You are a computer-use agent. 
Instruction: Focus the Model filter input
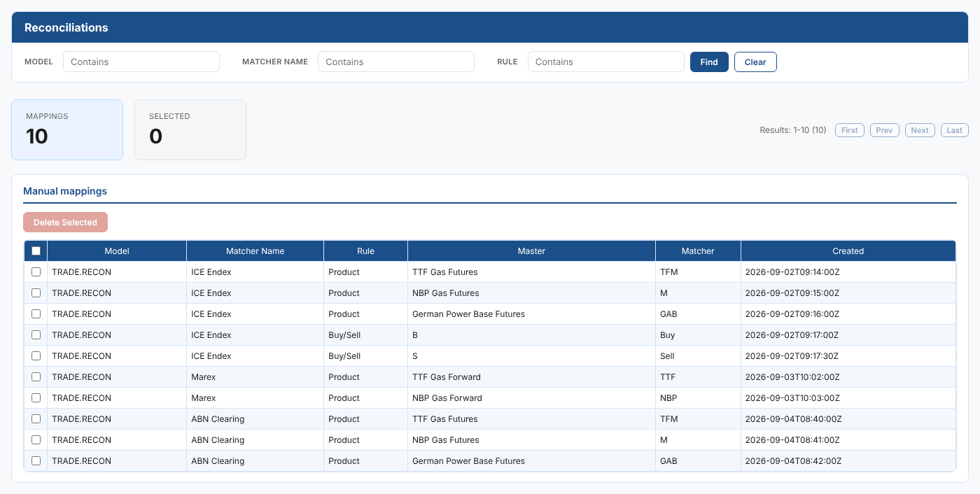tap(141, 62)
